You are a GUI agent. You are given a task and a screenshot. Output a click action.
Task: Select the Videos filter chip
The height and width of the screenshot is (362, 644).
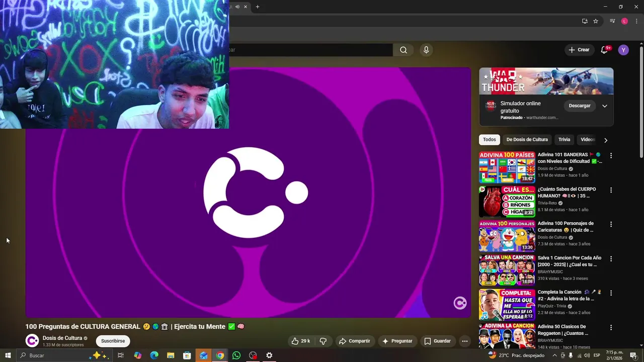click(x=588, y=139)
